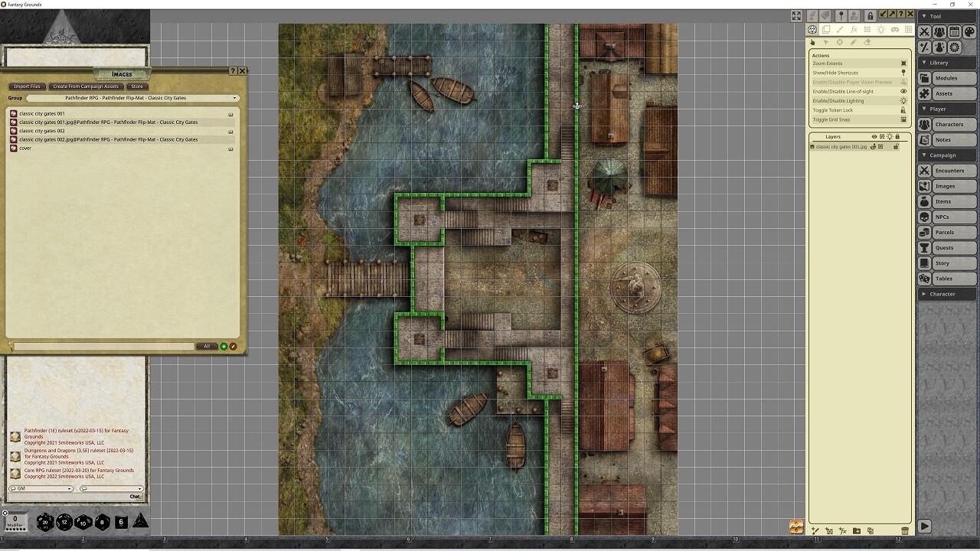Toggle Token Lock in the Actions list
Image resolution: width=980 pixels, height=551 pixels.
tap(857, 109)
